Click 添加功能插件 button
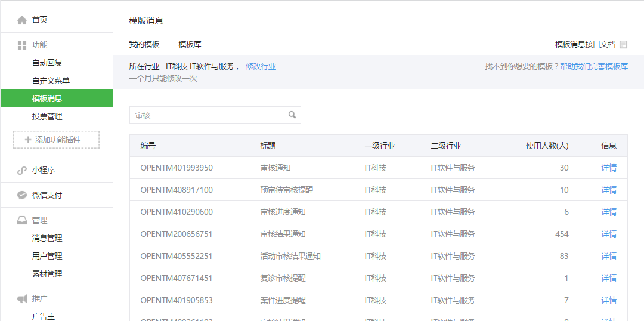Viewport: 644px width, 321px height. pyautogui.click(x=56, y=140)
